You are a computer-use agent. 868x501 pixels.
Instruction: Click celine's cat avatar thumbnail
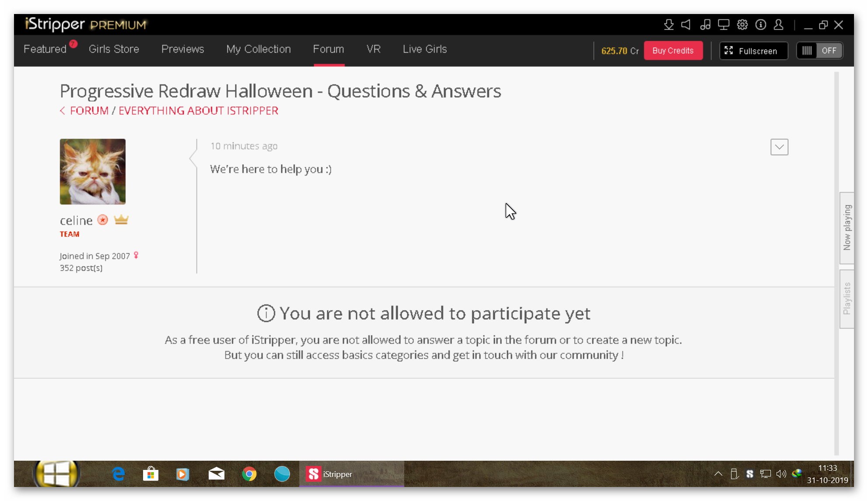click(x=93, y=172)
